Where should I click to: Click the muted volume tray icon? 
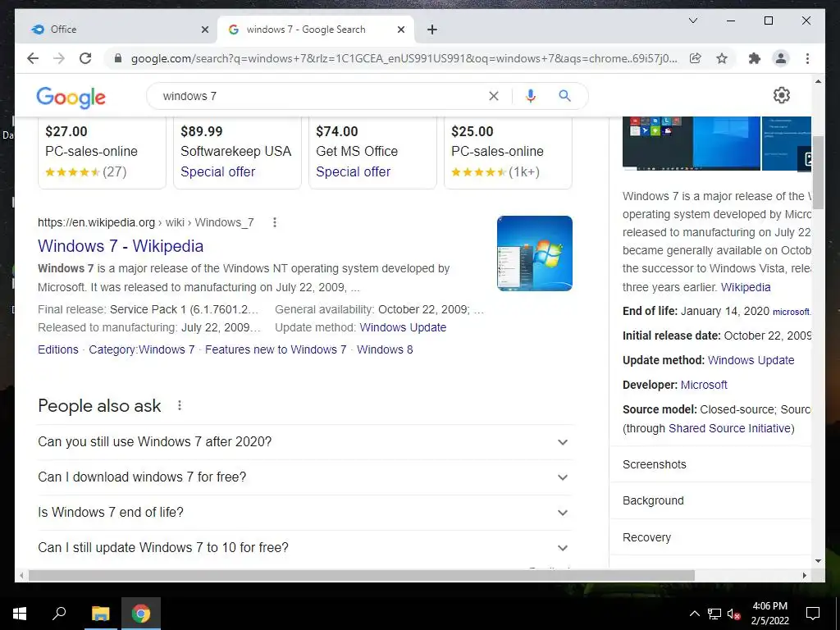734,614
